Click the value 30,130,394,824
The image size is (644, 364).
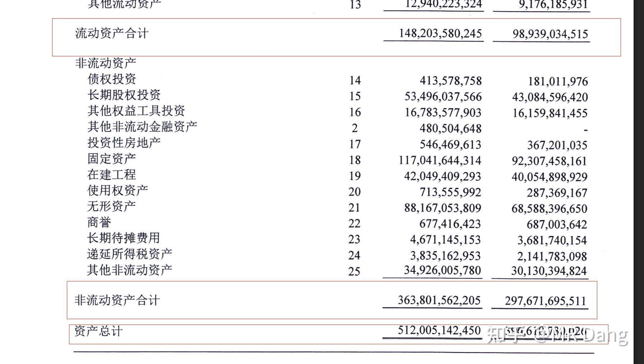point(549,271)
